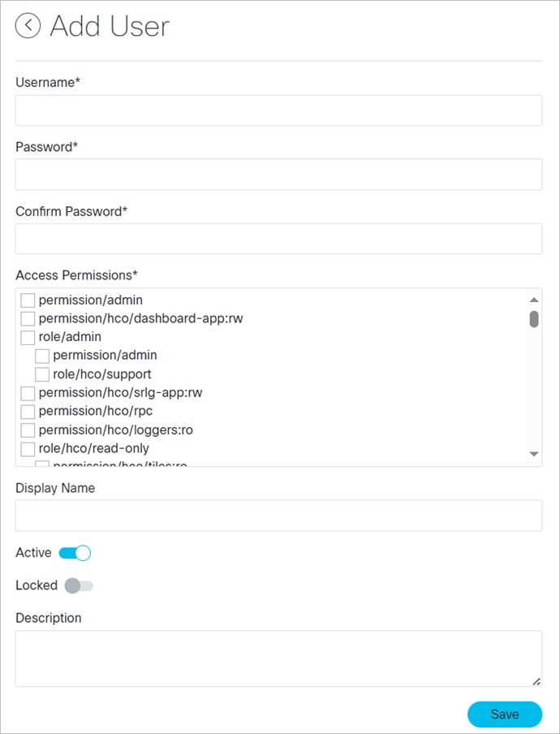This screenshot has height=734, width=560.
Task: Check the permission/hco/srlg-app:rw checkbox
Action: (28, 393)
